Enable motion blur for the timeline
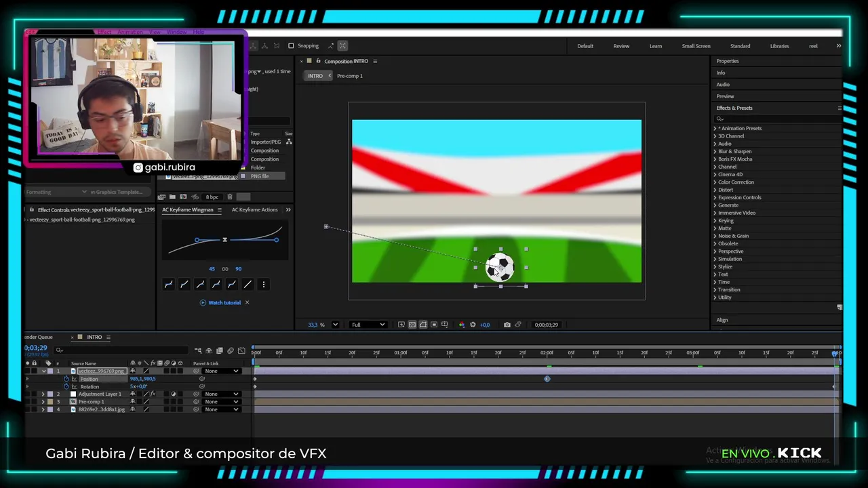 click(x=231, y=350)
